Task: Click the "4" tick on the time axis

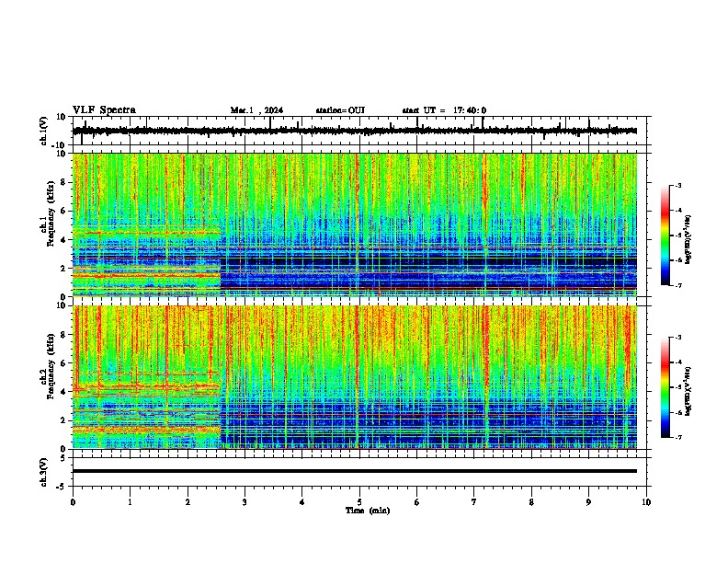Action: tap(302, 502)
